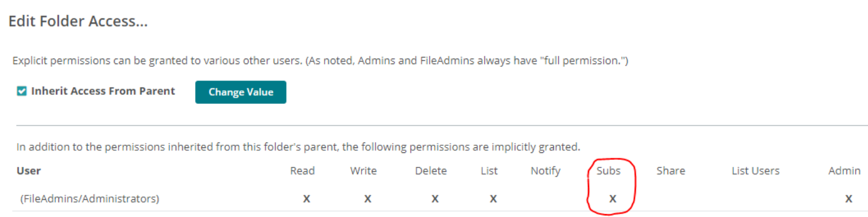
Task: Select the Read column header
Action: 303,171
